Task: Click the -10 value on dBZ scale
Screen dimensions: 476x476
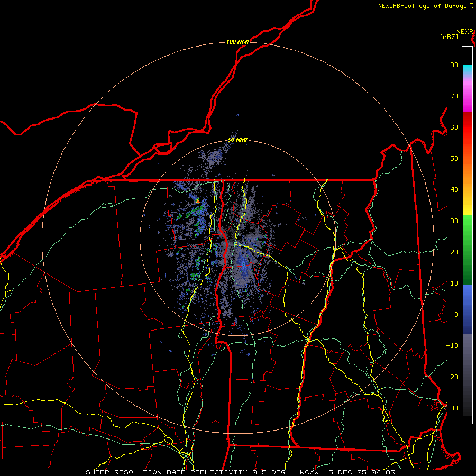Action: (x=452, y=346)
